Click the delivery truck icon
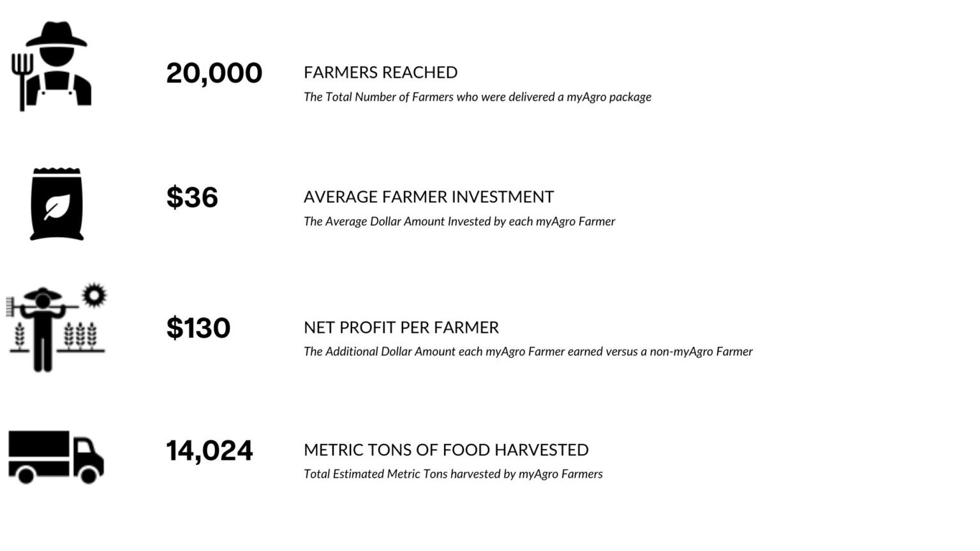Viewport: 980px width, 551px height. point(56,457)
